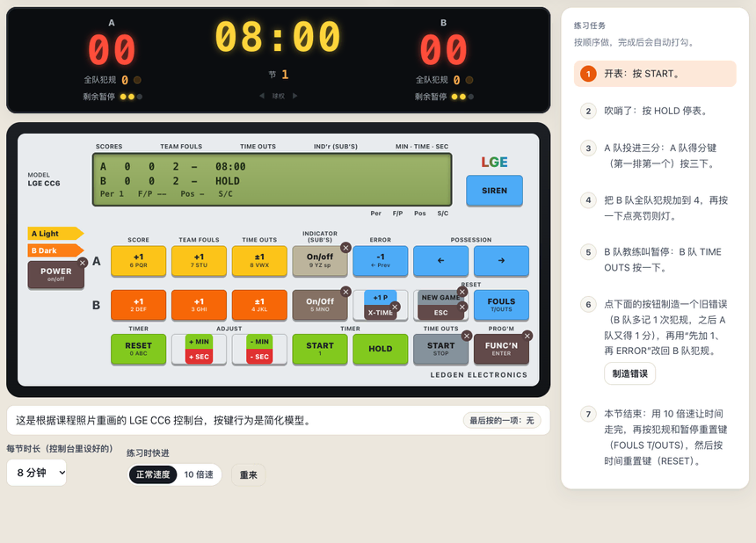This screenshot has width=756, height=543.
Task: Click the B TIME OUTS ±1 4 JKL key
Action: (x=259, y=305)
